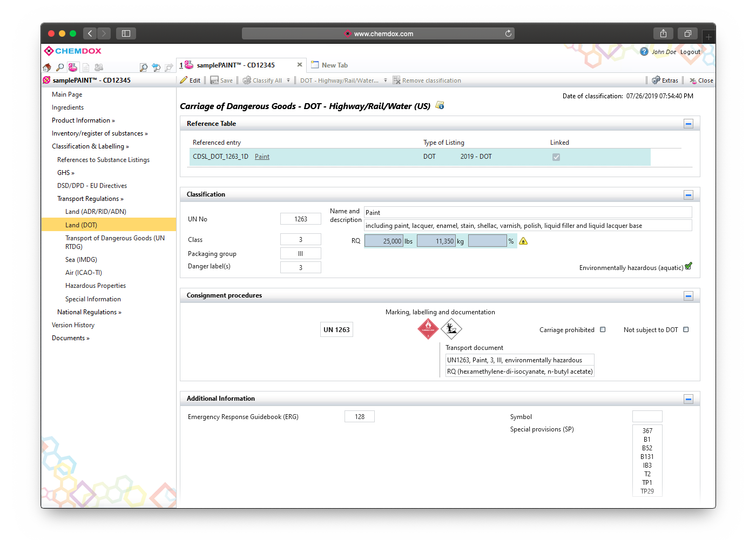Collapse the Consignment procedures section
Viewport: 756px width, 540px height.
688,295
